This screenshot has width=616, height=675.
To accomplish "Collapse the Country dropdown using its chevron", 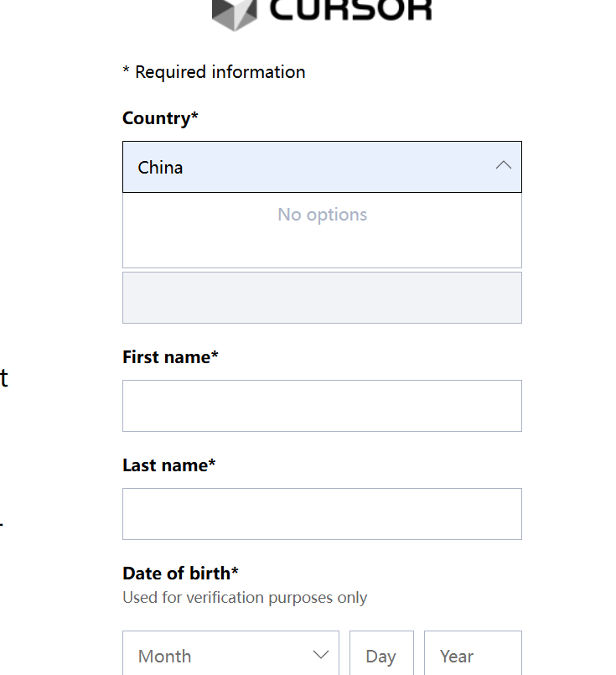I will [x=503, y=166].
